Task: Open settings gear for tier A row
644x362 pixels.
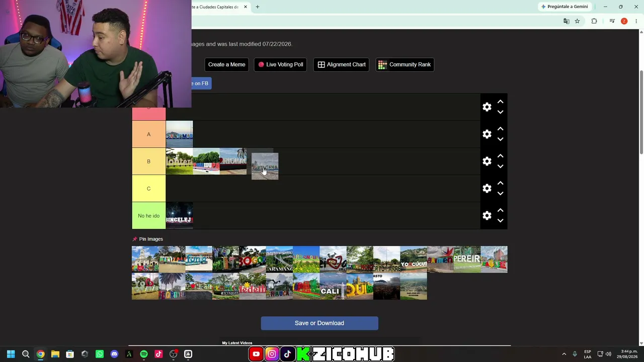Action: (x=487, y=134)
